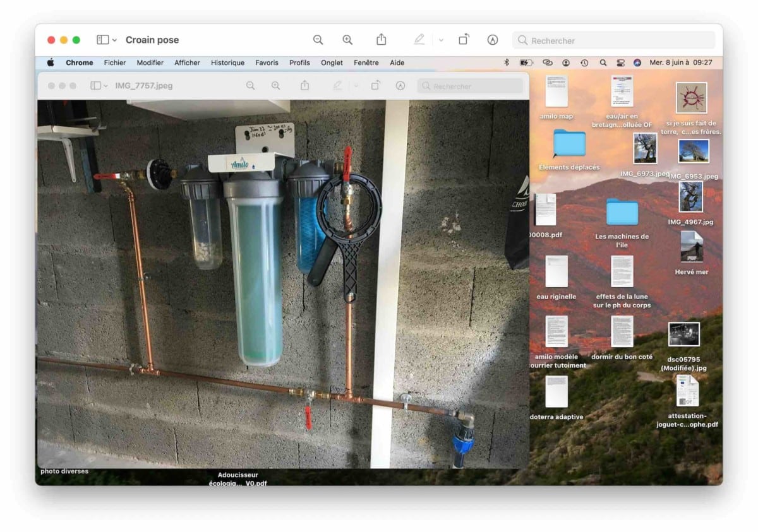This screenshot has height=532, width=758.
Task: Select the dsc05795 (Modifiée).jpg thumbnail
Action: 684,334
